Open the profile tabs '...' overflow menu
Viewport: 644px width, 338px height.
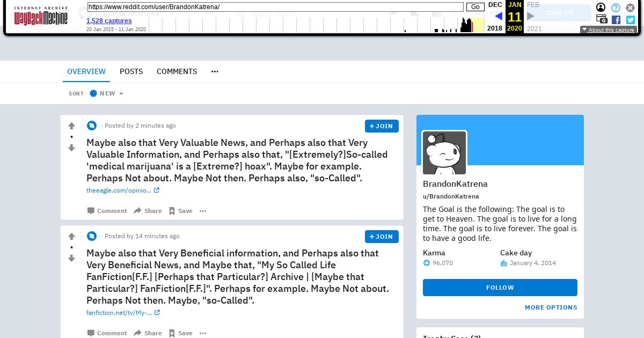pyautogui.click(x=215, y=71)
